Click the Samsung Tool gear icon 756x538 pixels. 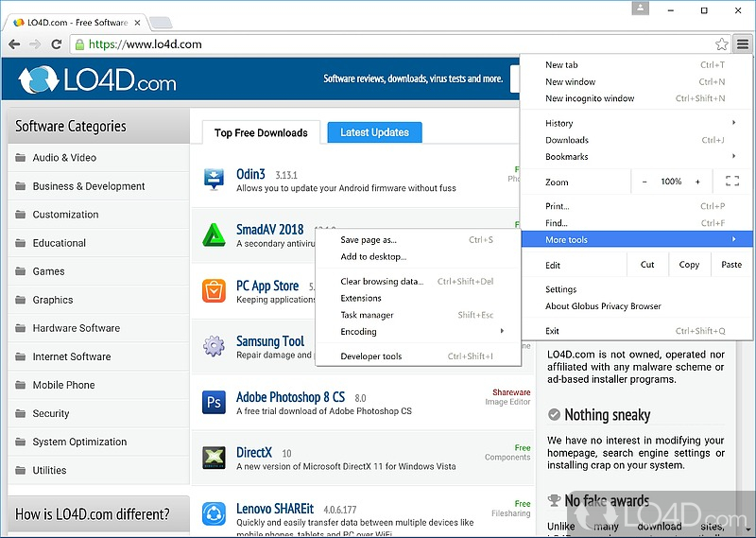coord(214,346)
